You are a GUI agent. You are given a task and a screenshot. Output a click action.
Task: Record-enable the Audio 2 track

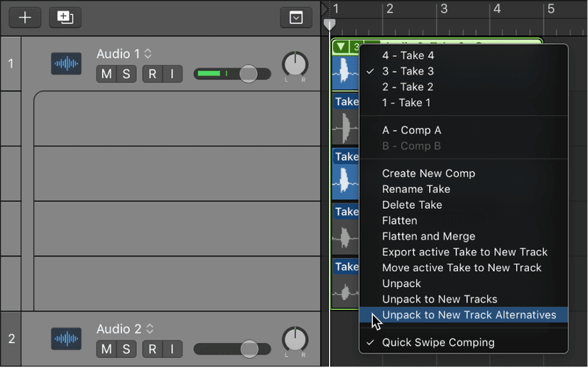(x=152, y=349)
